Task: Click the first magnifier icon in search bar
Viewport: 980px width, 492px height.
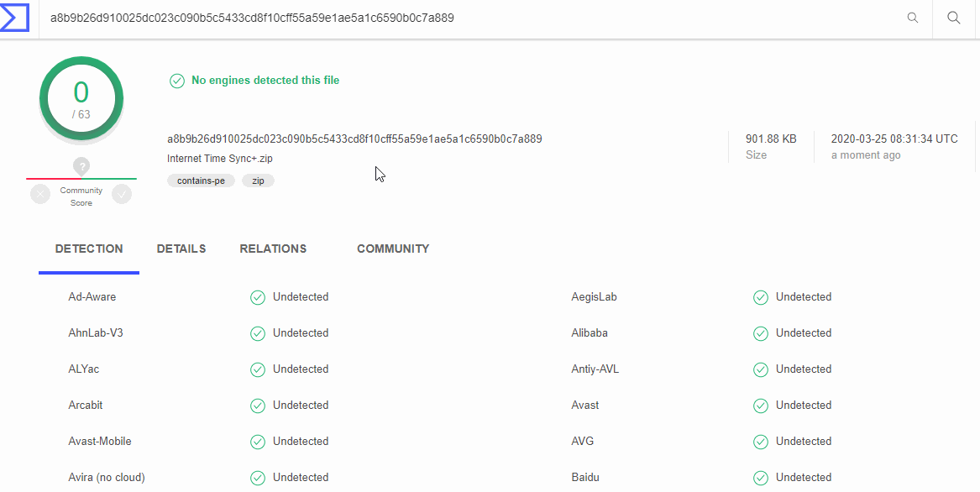Action: point(913,18)
